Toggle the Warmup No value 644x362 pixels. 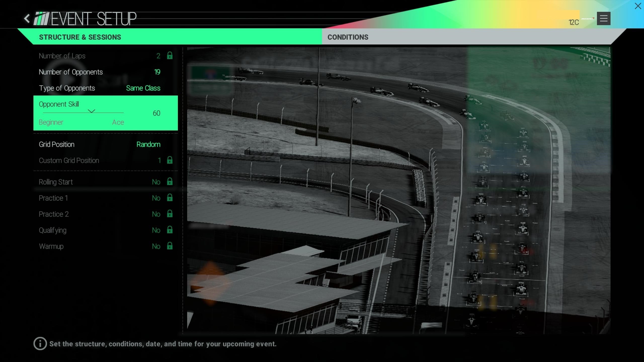point(156,246)
